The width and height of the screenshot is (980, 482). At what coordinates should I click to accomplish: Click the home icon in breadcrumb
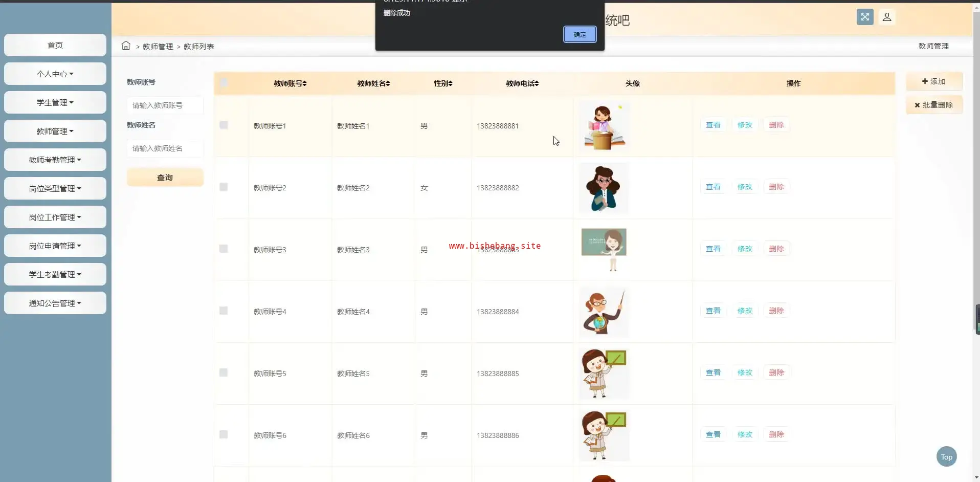126,46
